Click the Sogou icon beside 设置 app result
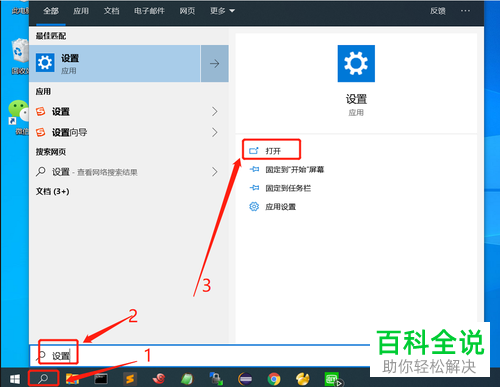This screenshot has width=500, height=387. (41, 111)
